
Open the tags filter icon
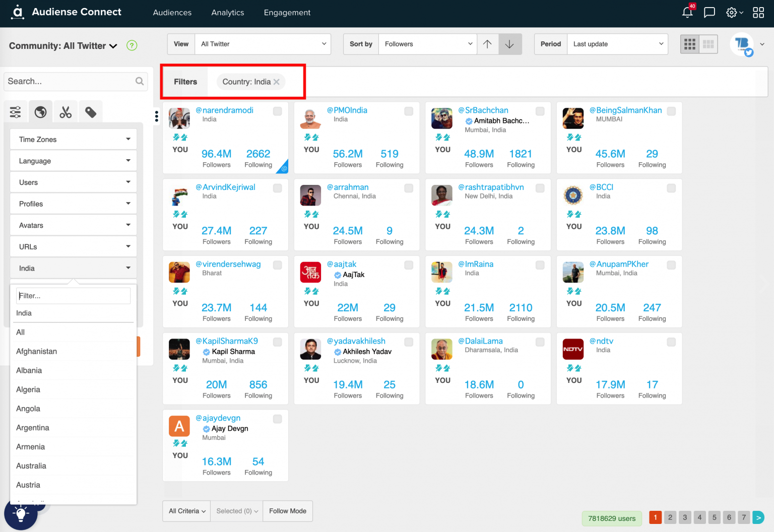(x=91, y=111)
